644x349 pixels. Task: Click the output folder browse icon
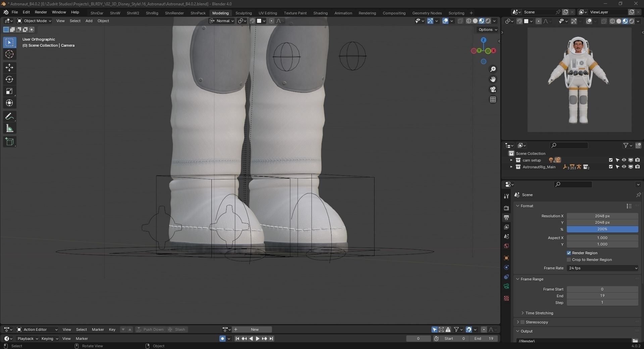click(x=635, y=341)
